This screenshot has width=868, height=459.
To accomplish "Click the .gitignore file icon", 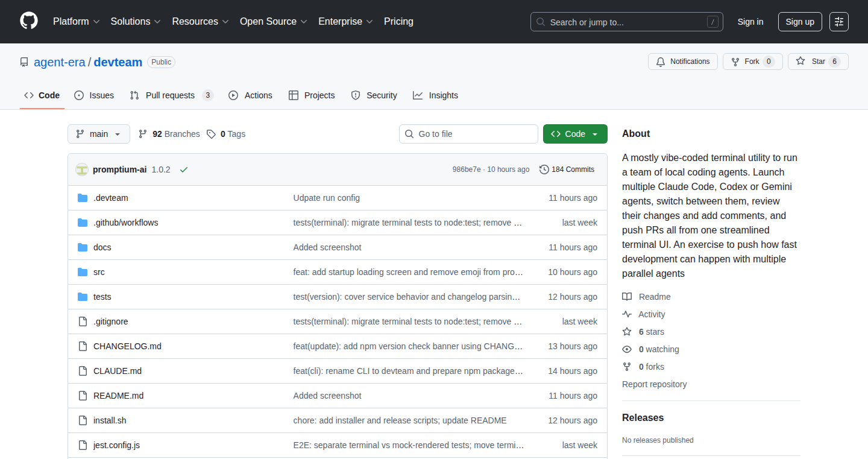I will coord(83,321).
